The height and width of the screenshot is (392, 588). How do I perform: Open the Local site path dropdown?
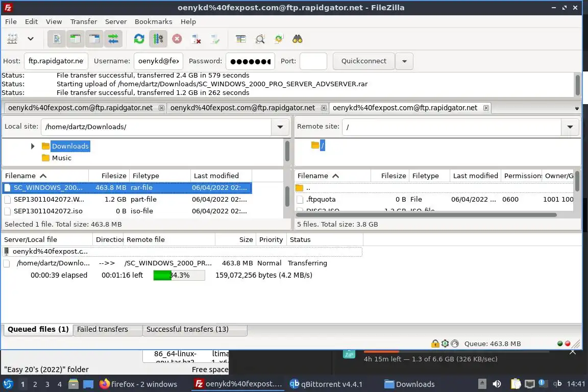(x=280, y=127)
